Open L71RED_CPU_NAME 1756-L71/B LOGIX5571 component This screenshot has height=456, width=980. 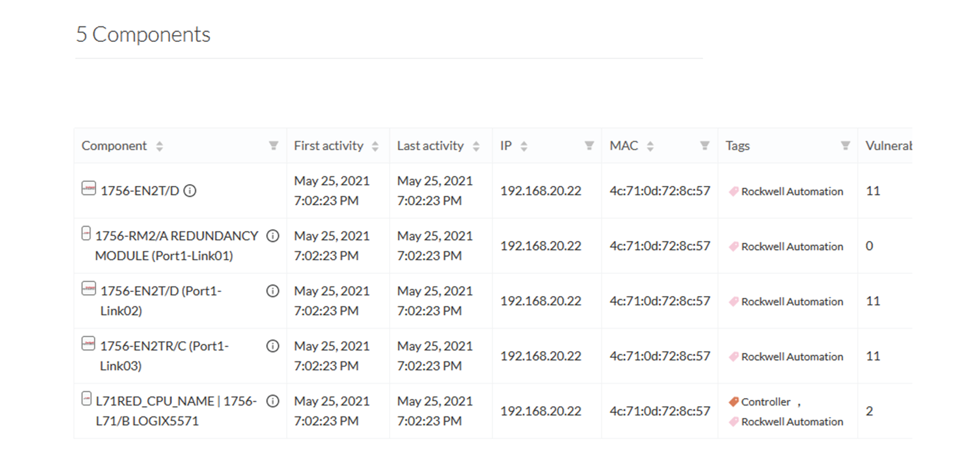[176, 411]
